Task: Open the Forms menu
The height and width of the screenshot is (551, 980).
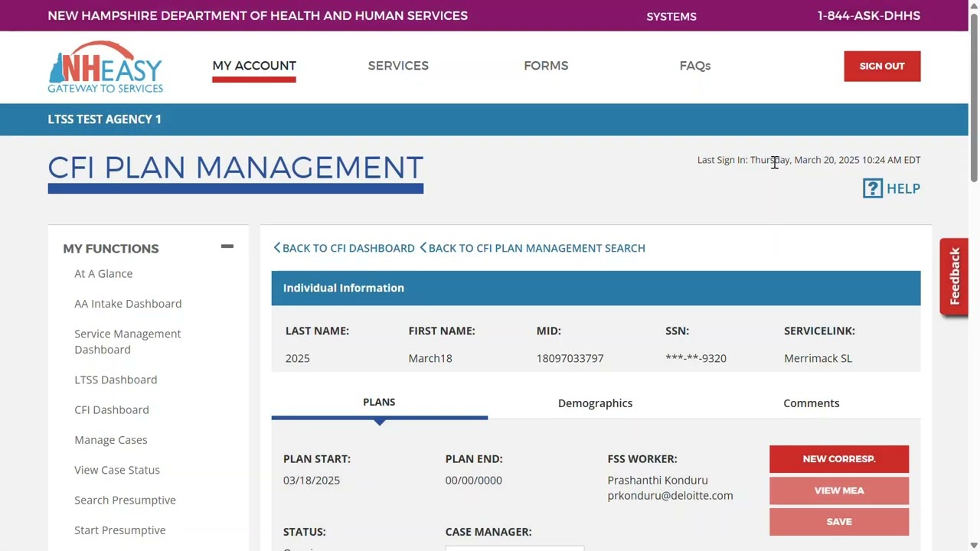Action: tap(546, 66)
